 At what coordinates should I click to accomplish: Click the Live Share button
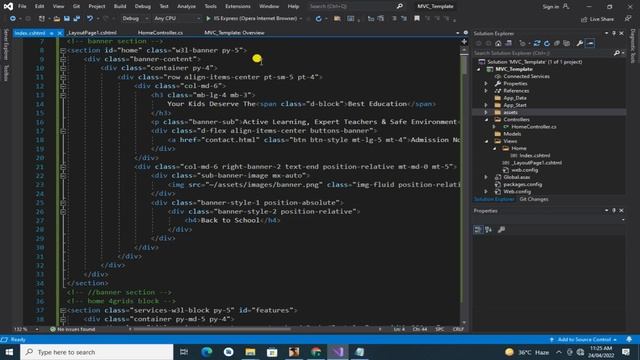[x=597, y=19]
